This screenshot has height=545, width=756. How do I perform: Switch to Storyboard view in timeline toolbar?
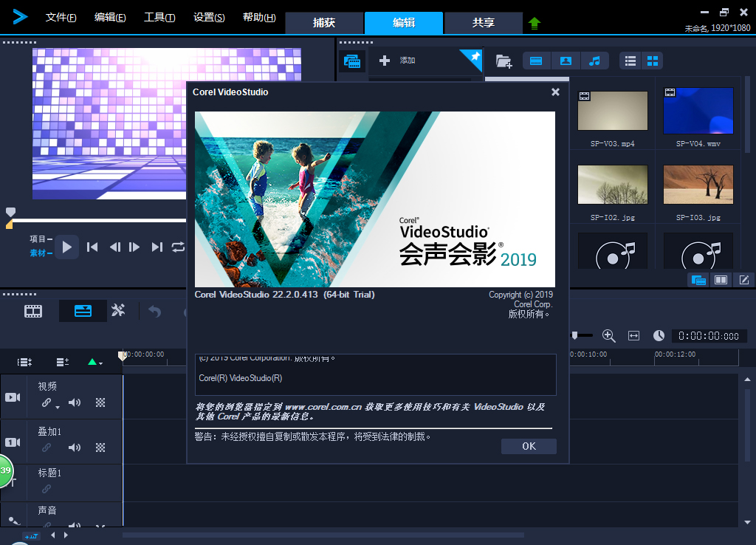click(x=33, y=311)
